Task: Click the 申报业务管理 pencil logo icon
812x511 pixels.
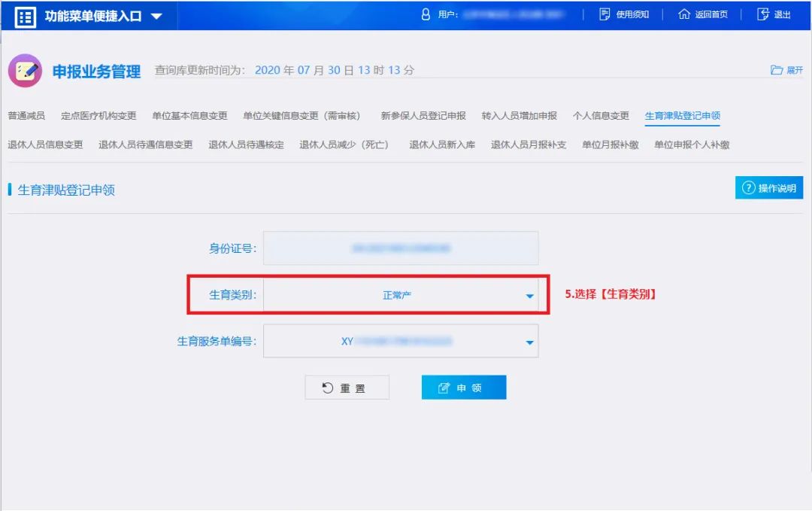Action: [x=25, y=71]
